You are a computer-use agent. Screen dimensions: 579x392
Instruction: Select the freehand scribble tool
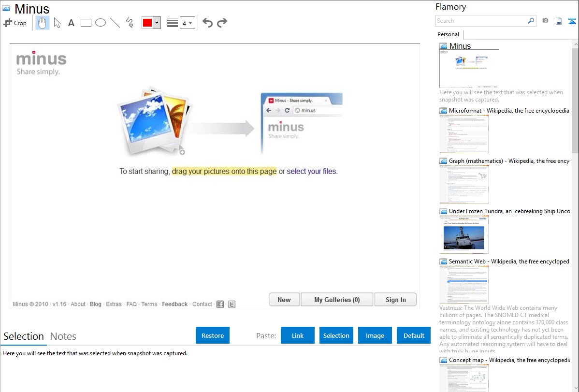coord(130,23)
